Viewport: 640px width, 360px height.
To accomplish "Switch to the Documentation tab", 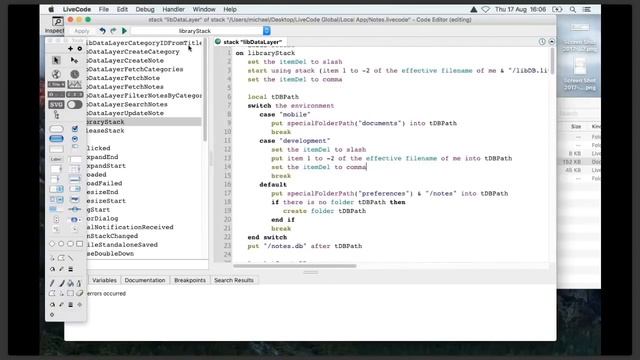I will coord(145,280).
